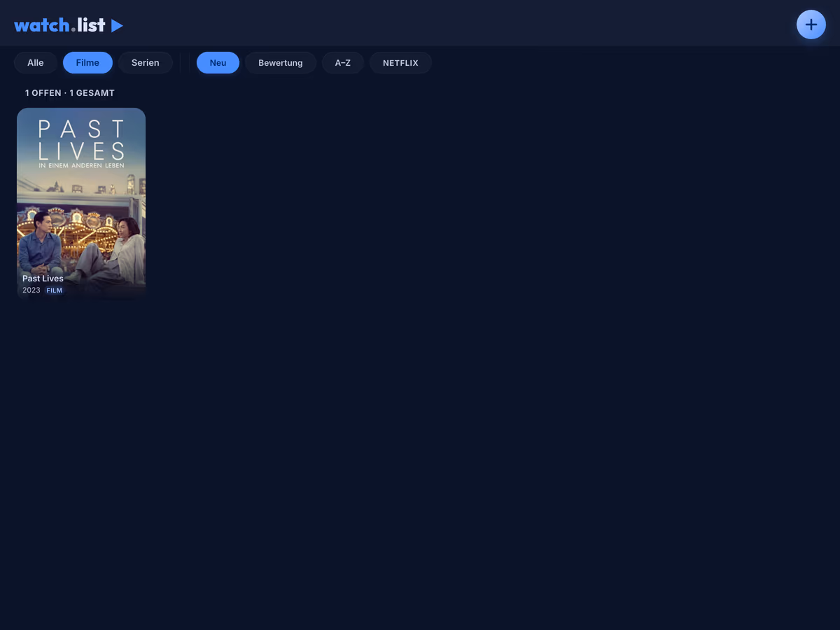The height and width of the screenshot is (630, 840).
Task: Click the watch.list logo
Action: coord(69,25)
